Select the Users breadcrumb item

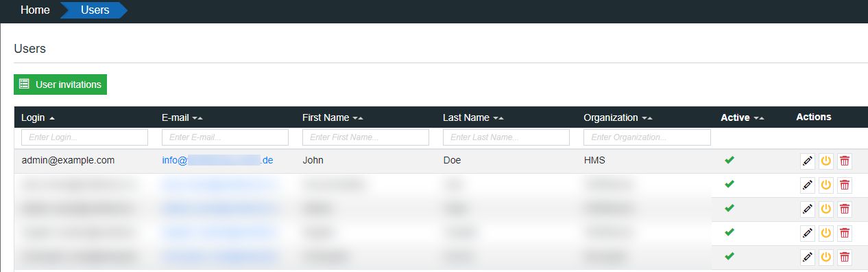coord(95,10)
